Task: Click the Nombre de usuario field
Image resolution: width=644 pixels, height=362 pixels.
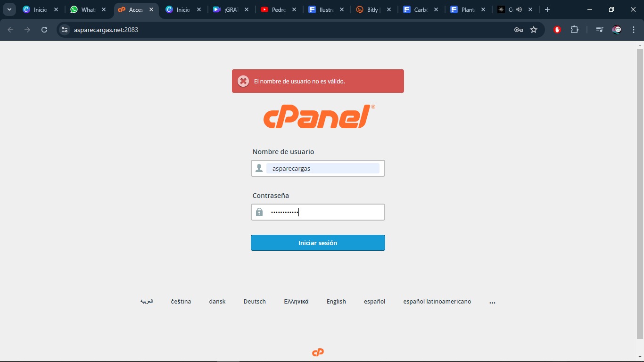Action: click(323, 168)
